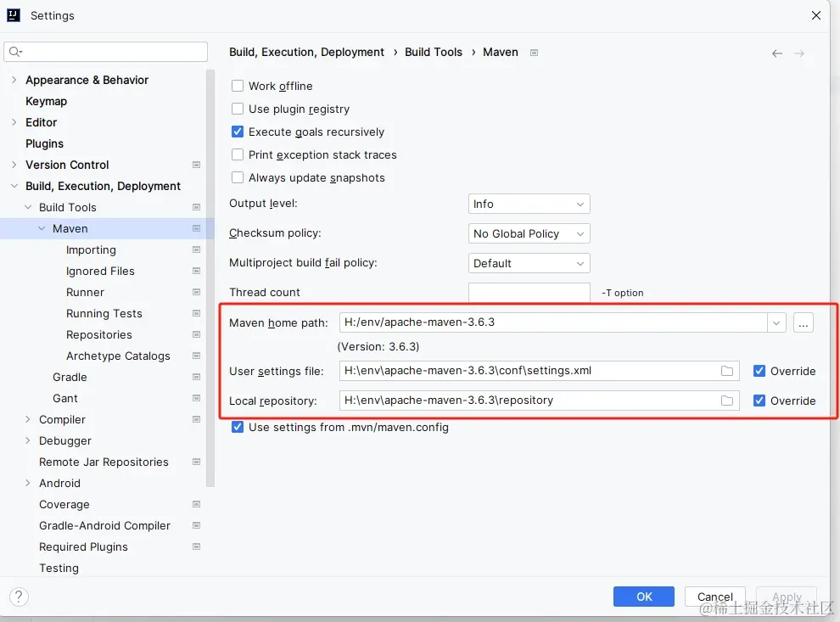Browse folder for User settings file

coord(726,371)
